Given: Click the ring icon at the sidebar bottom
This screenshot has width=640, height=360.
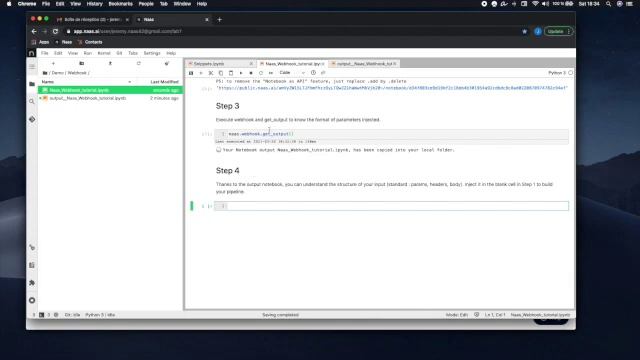Looking at the screenshot, I should click(32, 300).
